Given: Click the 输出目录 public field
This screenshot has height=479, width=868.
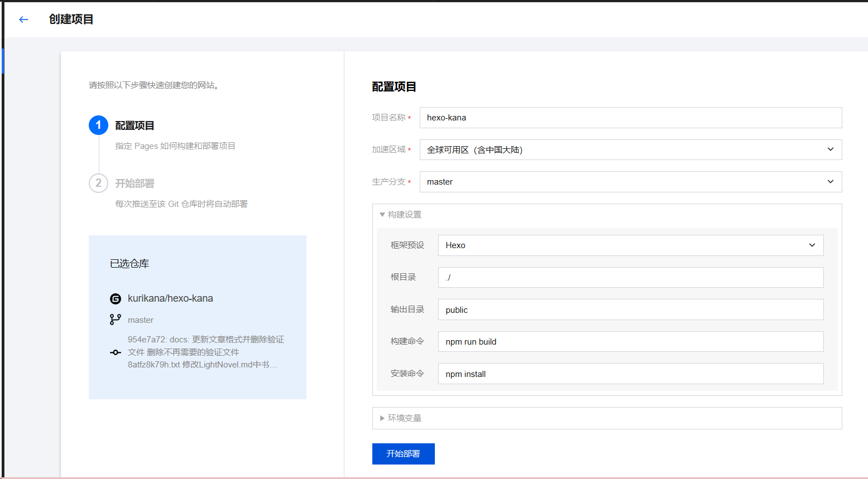Looking at the screenshot, I should (x=630, y=310).
